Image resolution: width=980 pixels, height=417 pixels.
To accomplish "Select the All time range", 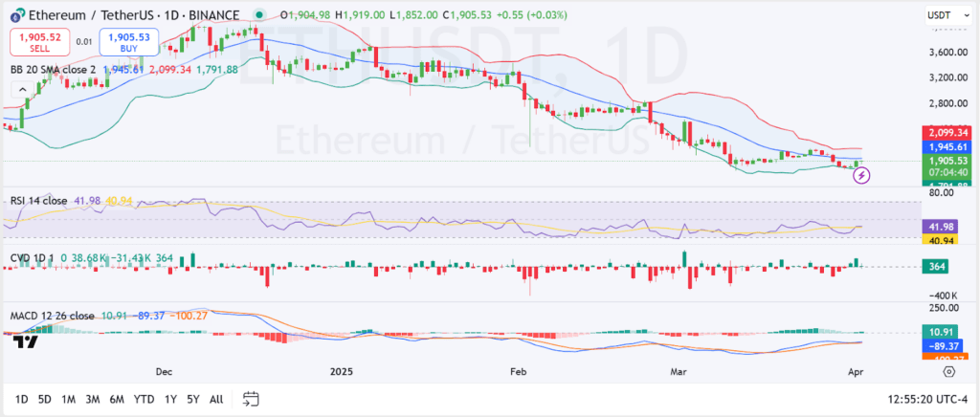I will coord(216,399).
